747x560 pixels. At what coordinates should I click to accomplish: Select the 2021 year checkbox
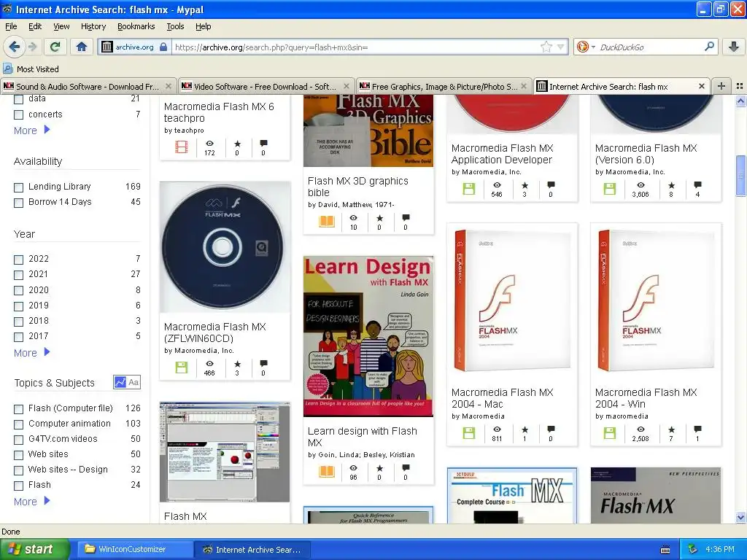click(18, 275)
